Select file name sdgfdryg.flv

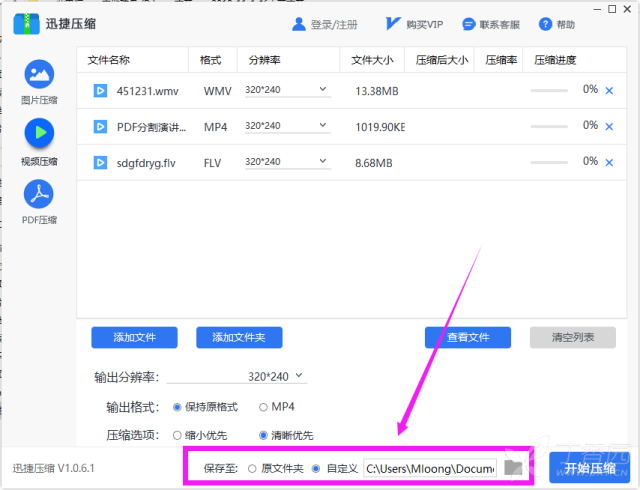pyautogui.click(x=146, y=163)
